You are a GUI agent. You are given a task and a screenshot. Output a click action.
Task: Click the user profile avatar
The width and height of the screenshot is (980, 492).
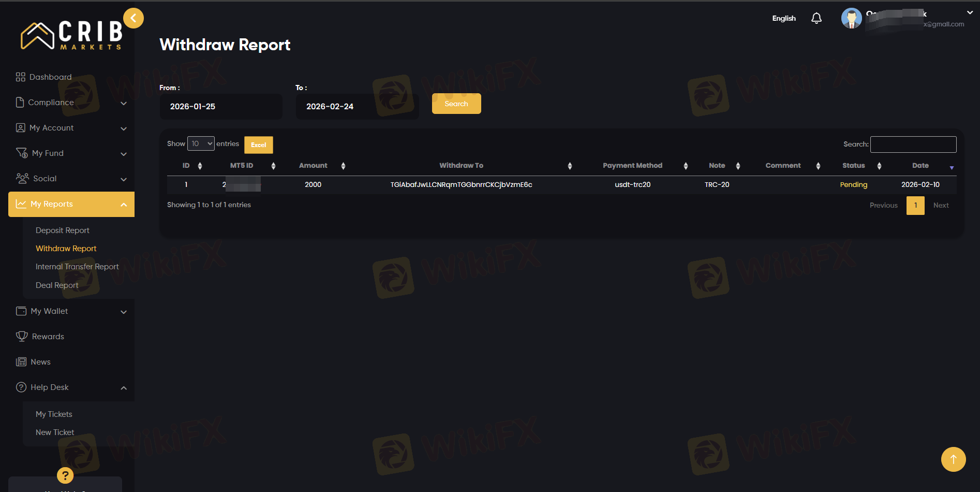tap(851, 19)
